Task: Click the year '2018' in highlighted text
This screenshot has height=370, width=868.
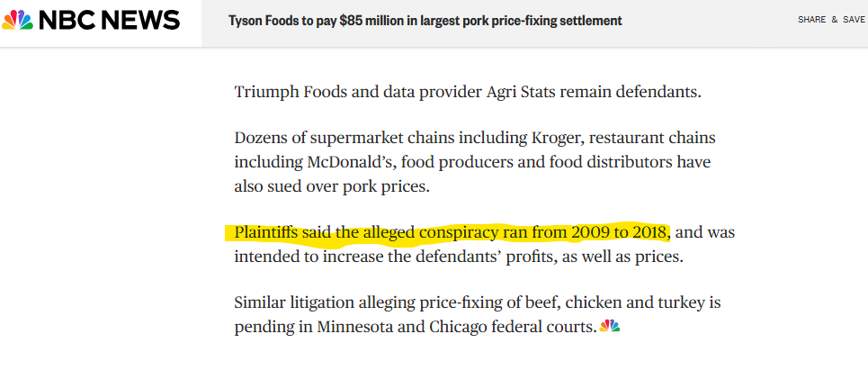Action: [x=644, y=233]
